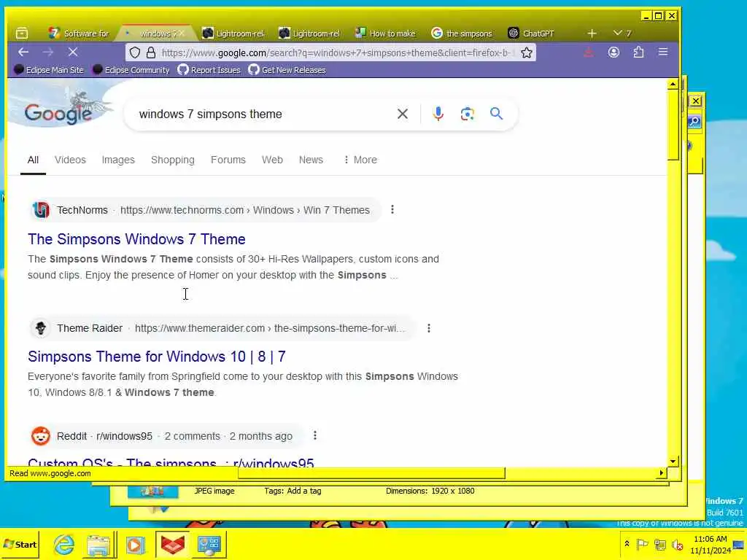This screenshot has height=560, width=747.
Task: Open a new tab with plus button
Action: click(x=592, y=34)
